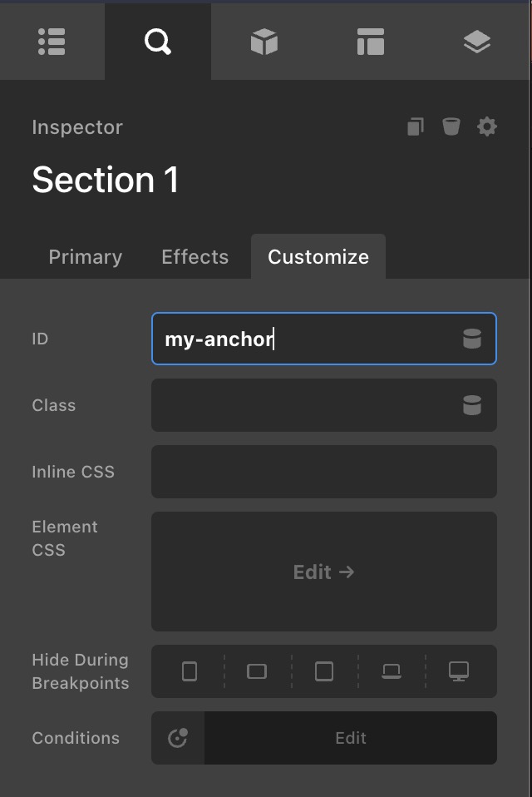Click the Conditions Edit button
532x797 pixels.
[x=350, y=738]
